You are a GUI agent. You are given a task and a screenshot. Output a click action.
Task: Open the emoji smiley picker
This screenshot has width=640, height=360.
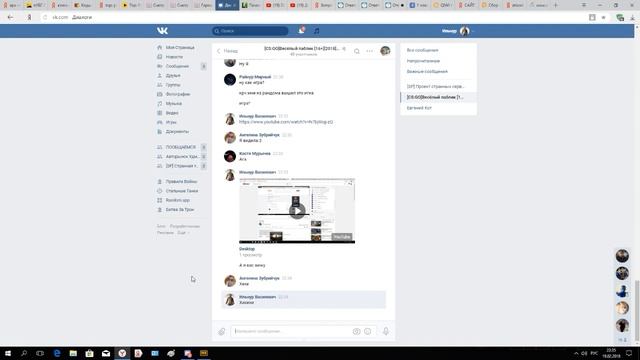click(x=368, y=331)
